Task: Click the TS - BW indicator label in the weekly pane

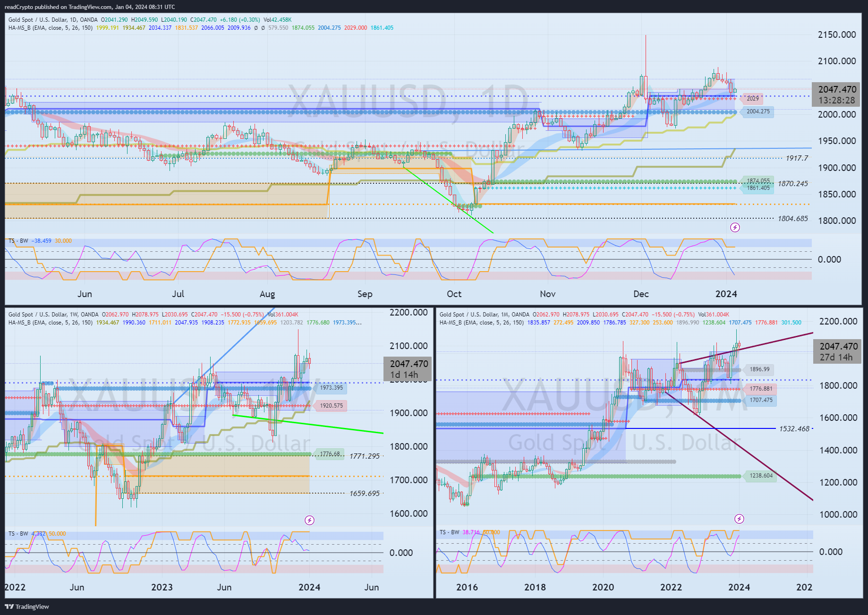Action: coord(18,534)
